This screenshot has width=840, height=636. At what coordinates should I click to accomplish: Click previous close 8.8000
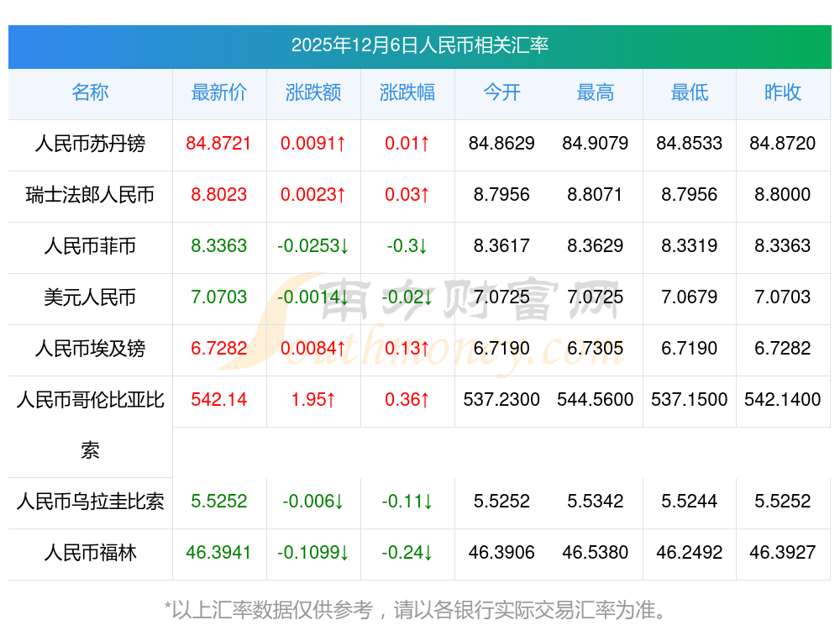[x=783, y=195]
